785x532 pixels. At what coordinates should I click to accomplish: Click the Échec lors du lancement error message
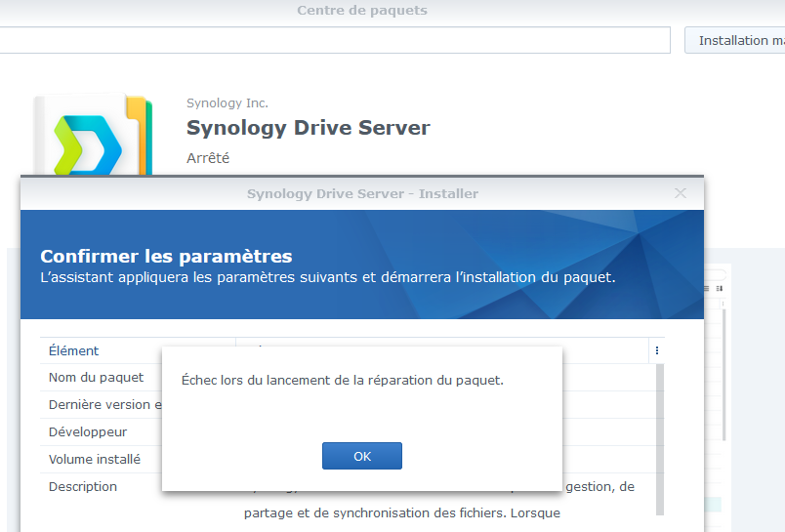(x=343, y=381)
